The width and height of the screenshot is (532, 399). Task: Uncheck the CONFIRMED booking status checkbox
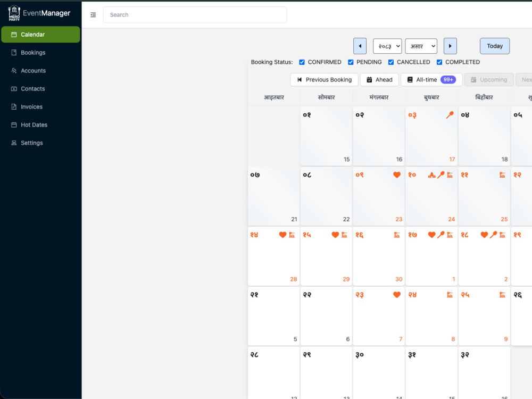tap(302, 62)
